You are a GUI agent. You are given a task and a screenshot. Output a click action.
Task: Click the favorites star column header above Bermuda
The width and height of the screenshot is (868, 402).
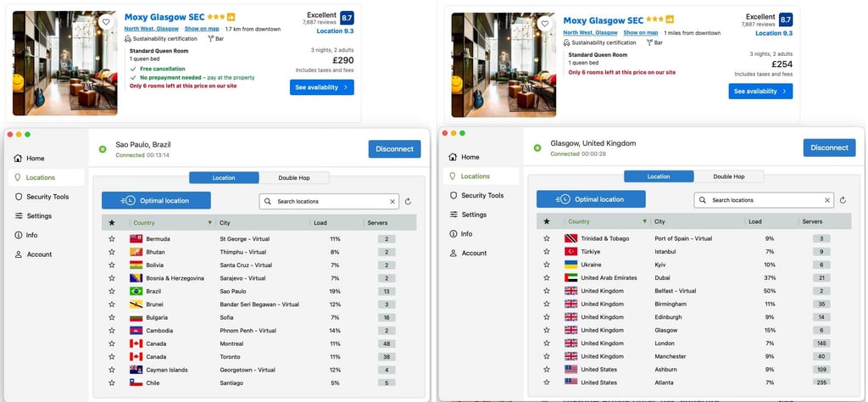click(112, 222)
